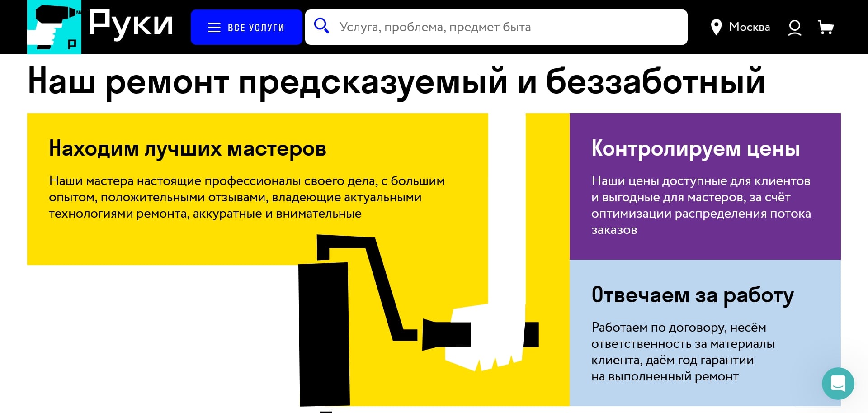Open the chat support bubble icon
Image resolution: width=868 pixels, height=413 pixels.
pos(838,384)
